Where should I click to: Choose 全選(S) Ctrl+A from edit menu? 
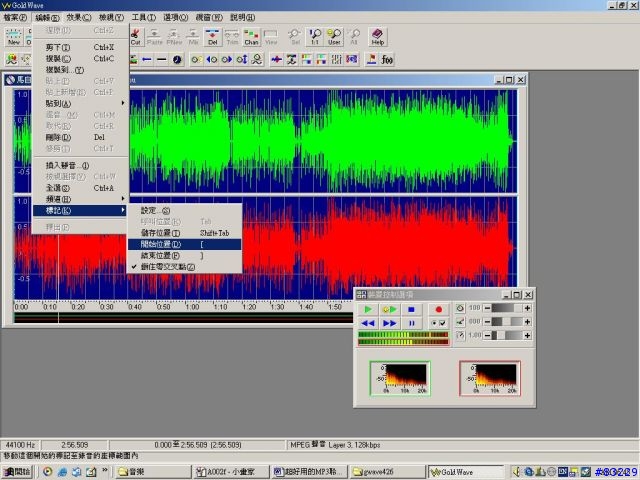click(x=80, y=188)
